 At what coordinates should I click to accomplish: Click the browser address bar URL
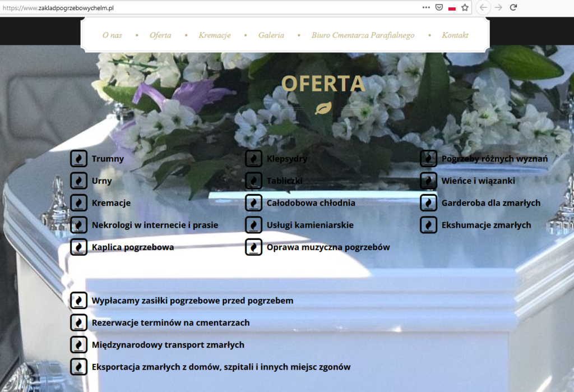click(x=58, y=8)
